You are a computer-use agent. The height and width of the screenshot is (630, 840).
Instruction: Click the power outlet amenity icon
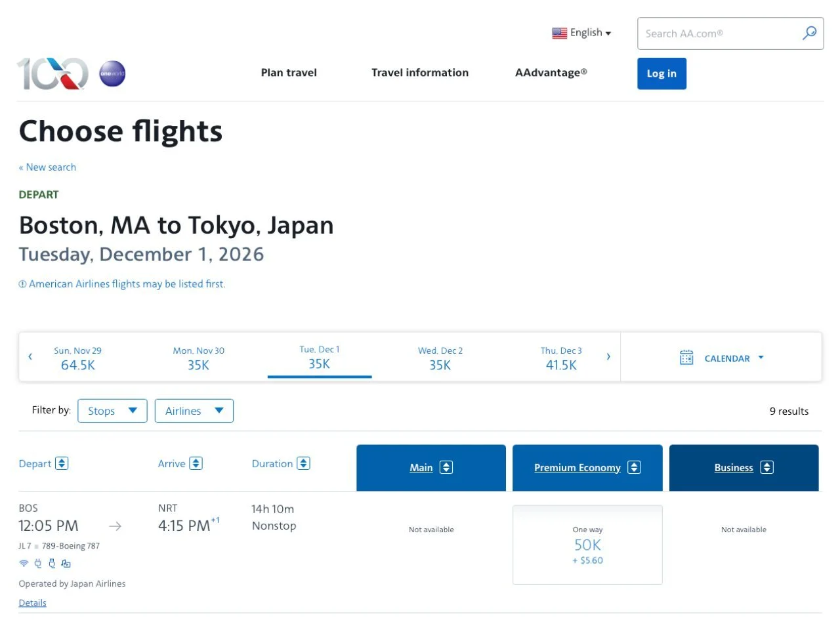[38, 563]
